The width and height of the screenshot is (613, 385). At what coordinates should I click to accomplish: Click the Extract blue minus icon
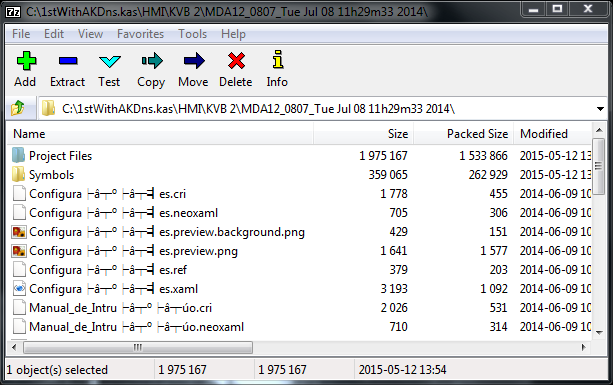pos(68,61)
